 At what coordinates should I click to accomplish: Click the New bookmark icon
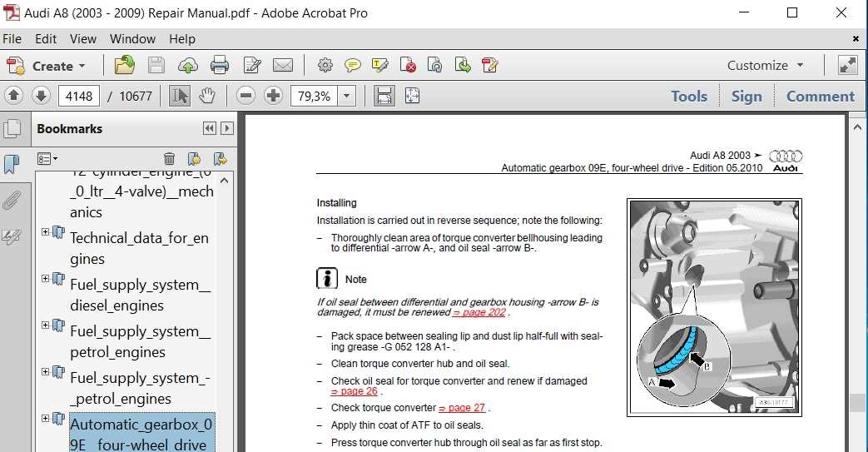[x=194, y=159]
